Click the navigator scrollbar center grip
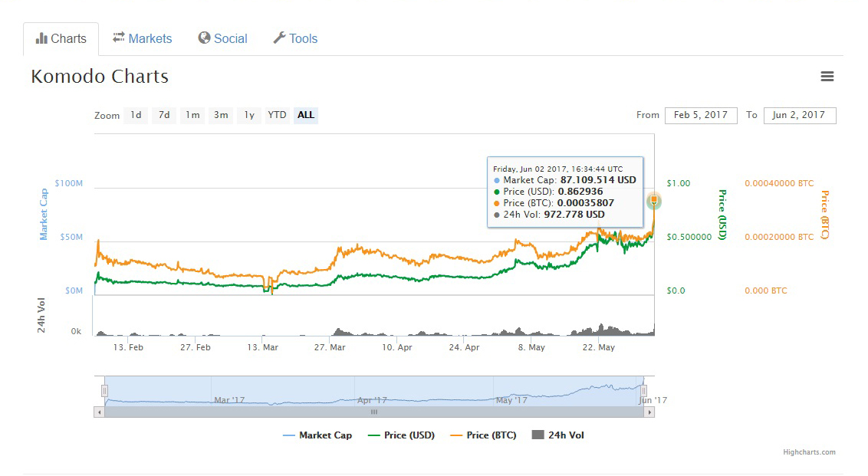The width and height of the screenshot is (868, 476). (x=374, y=412)
